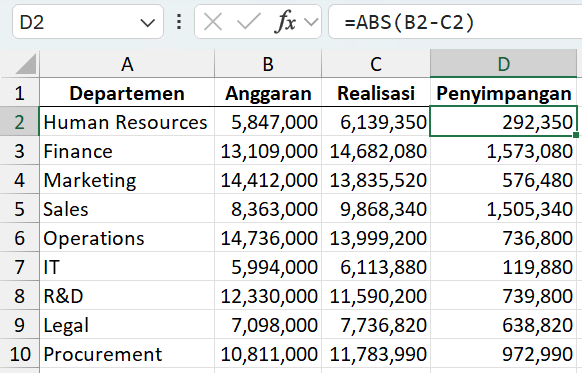Click cell with value 12,330,000
This screenshot has width=582, height=373.
tap(268, 295)
